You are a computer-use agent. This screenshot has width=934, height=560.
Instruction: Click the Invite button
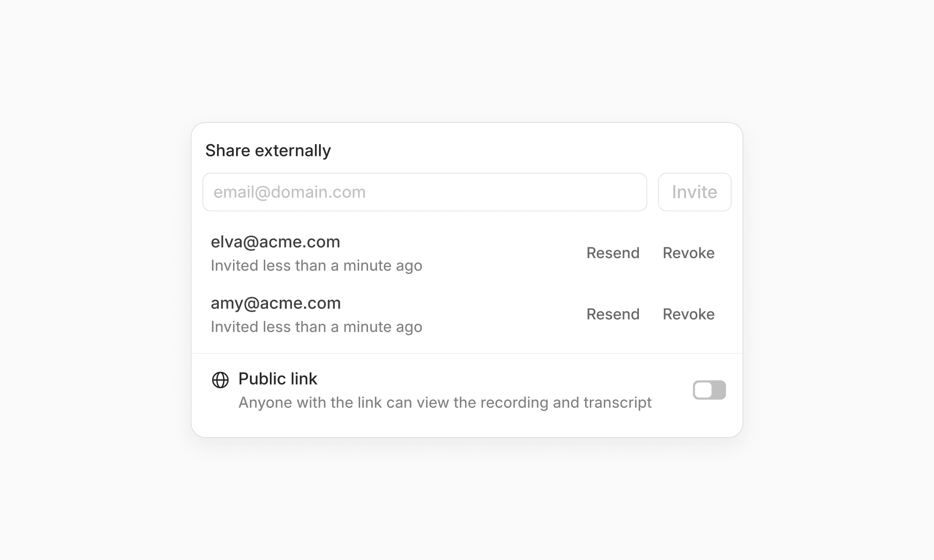694,192
